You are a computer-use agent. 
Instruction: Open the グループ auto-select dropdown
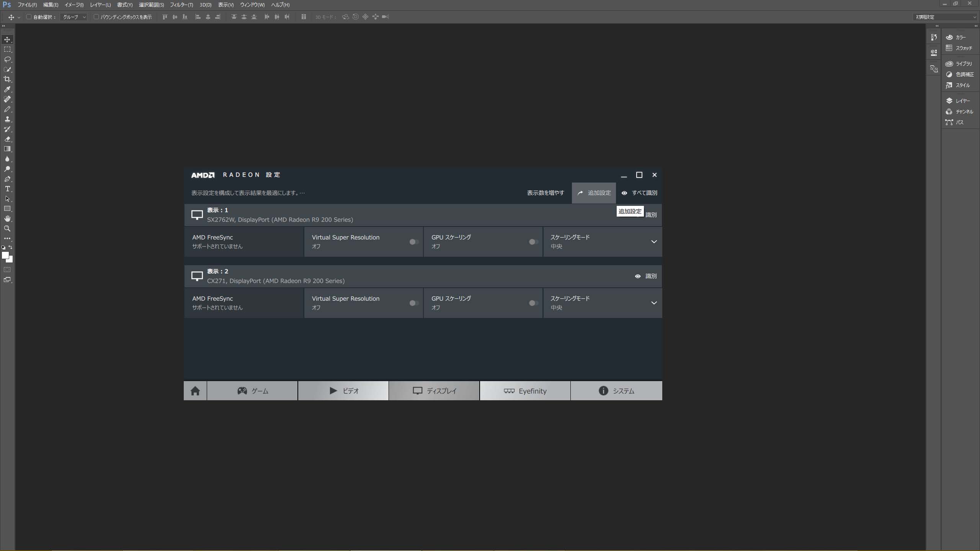(74, 17)
